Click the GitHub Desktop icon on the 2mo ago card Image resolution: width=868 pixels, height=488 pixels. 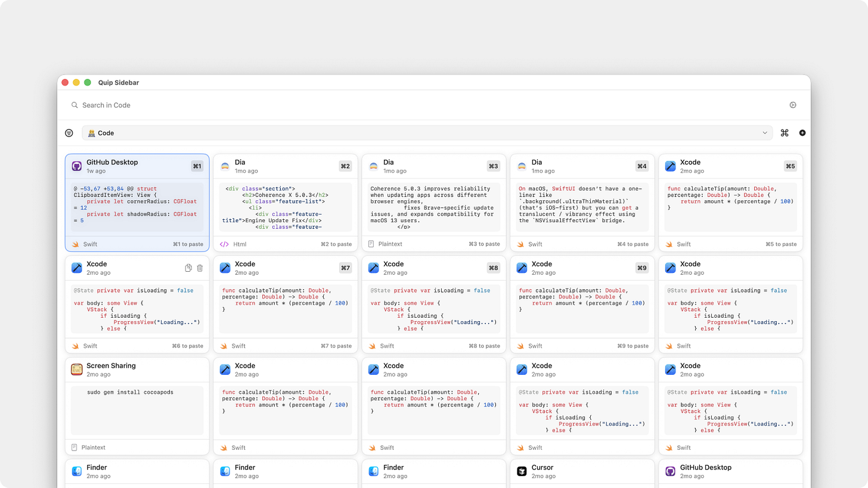(670, 471)
